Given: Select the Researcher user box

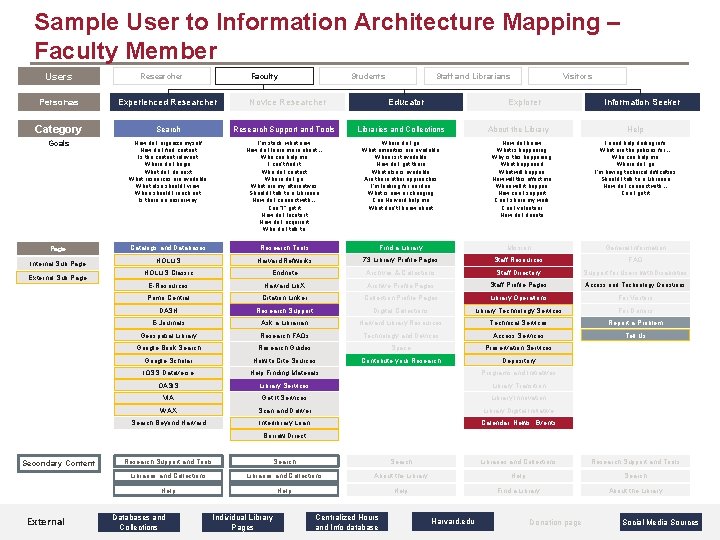Looking at the screenshot, I should click(162, 76).
